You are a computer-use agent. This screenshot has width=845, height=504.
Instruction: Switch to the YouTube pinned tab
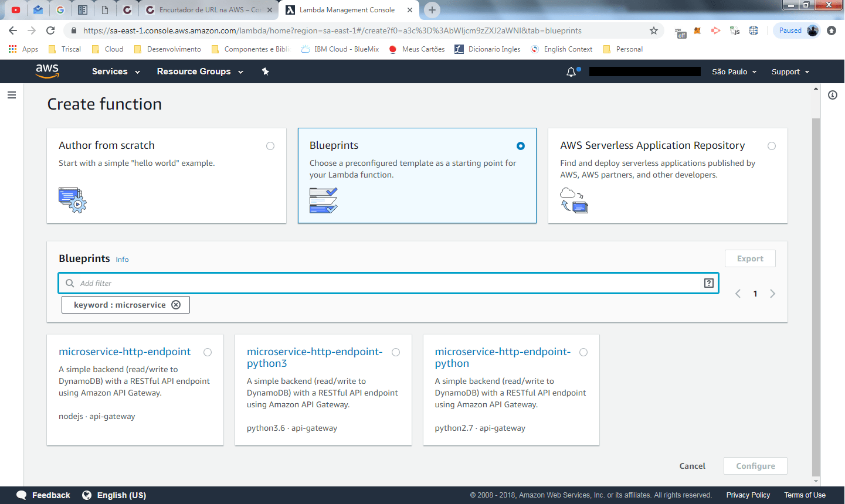(x=16, y=10)
